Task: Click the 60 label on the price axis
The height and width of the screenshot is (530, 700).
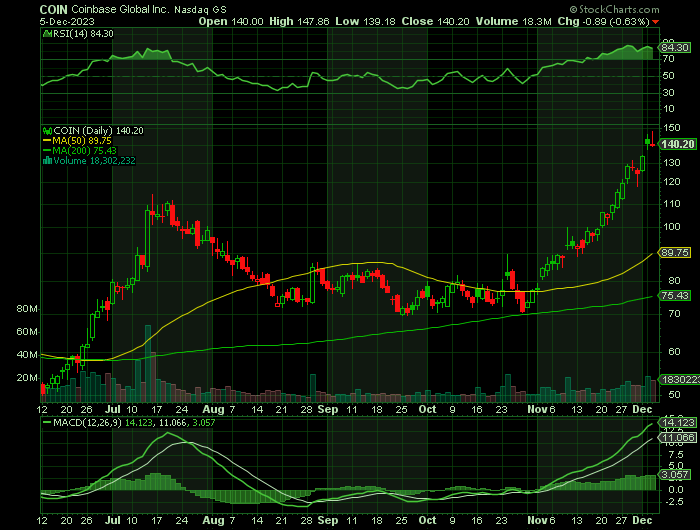Action: tap(675, 351)
